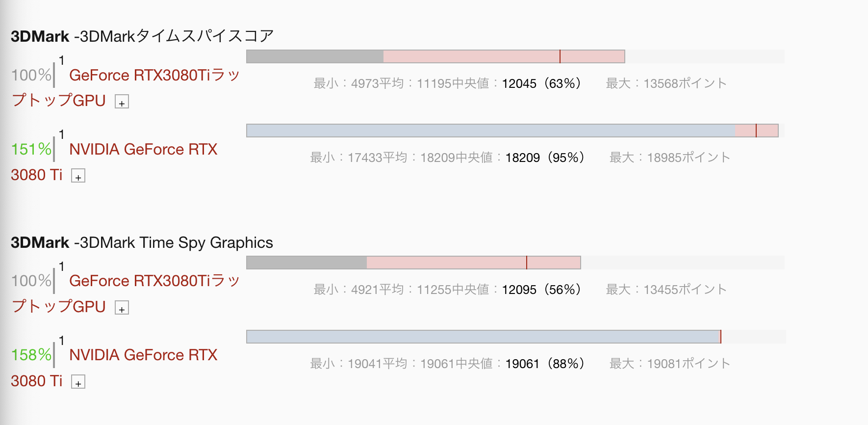Click the 12095 median Graphics score bar

pos(413,263)
